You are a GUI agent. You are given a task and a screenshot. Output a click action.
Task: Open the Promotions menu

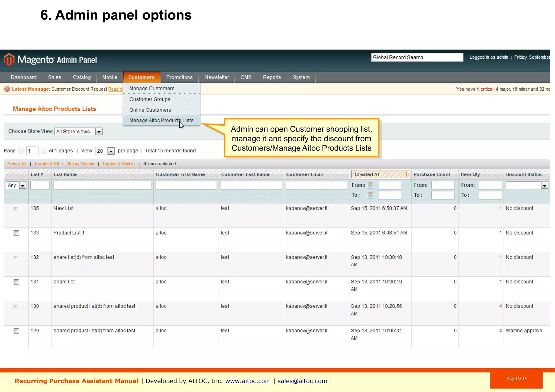coord(179,77)
